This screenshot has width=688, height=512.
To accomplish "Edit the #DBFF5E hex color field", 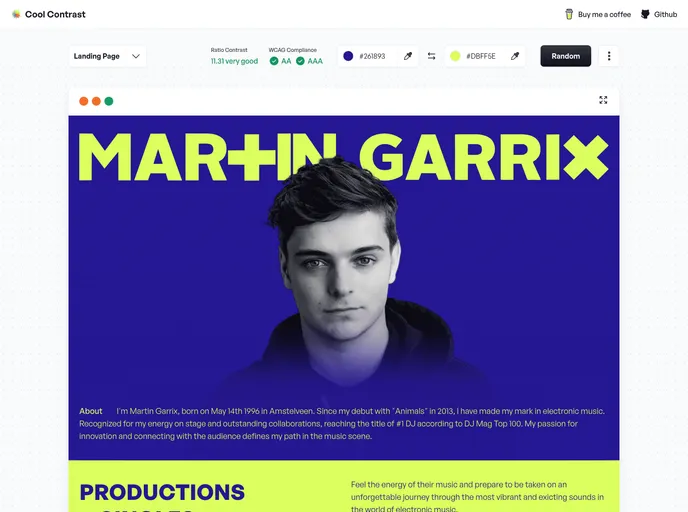I will click(480, 56).
